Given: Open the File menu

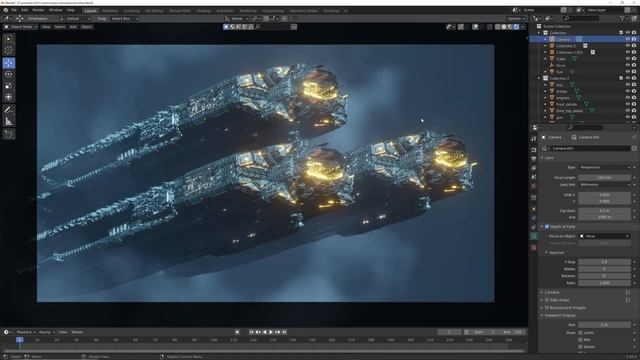Looking at the screenshot, I should pos(14,10).
